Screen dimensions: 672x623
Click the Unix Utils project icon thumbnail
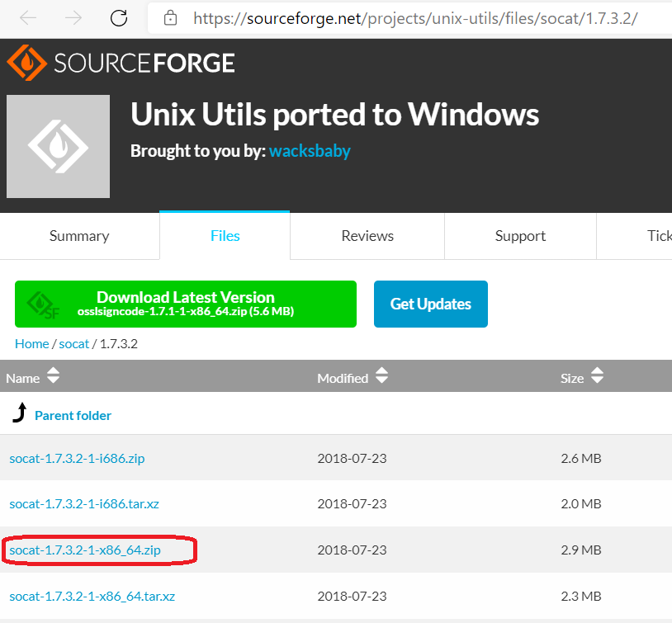pos(58,146)
